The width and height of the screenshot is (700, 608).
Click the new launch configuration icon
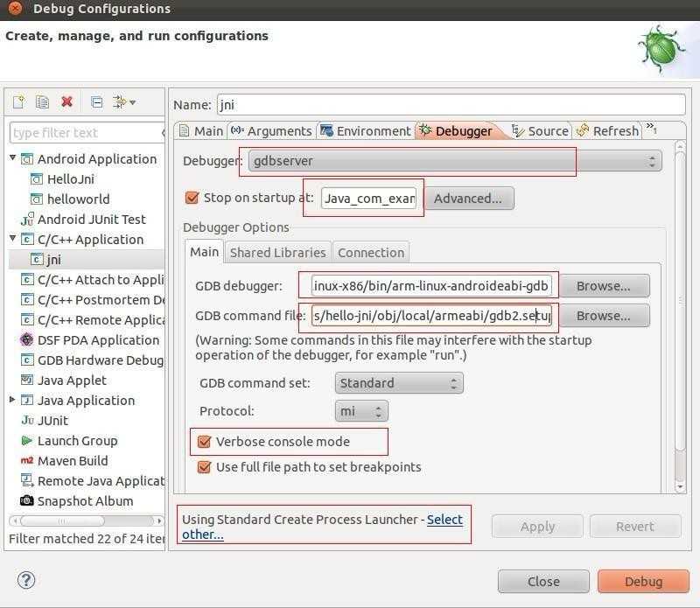pyautogui.click(x=18, y=102)
